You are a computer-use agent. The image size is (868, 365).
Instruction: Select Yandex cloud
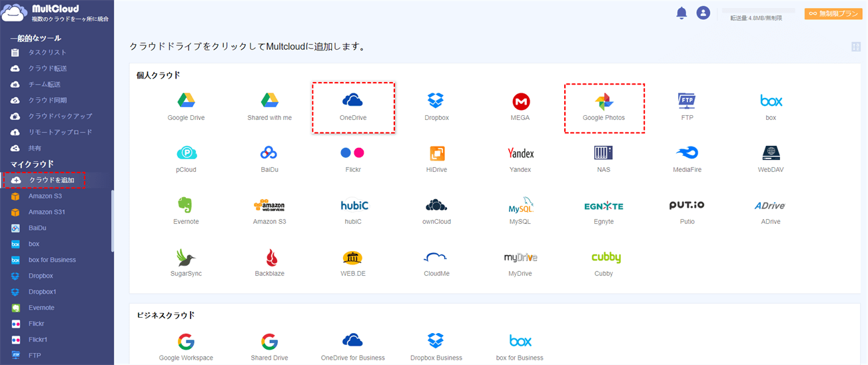pos(520,159)
